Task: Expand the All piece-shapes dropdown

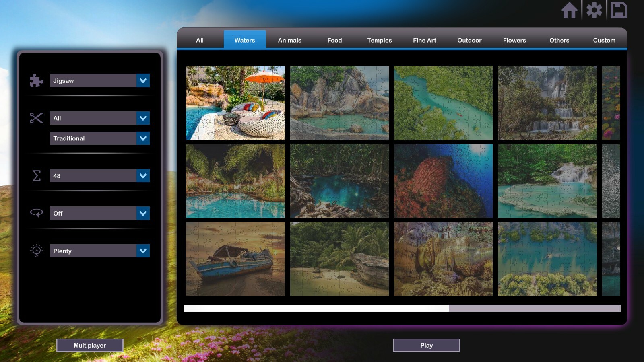Action: [99, 118]
